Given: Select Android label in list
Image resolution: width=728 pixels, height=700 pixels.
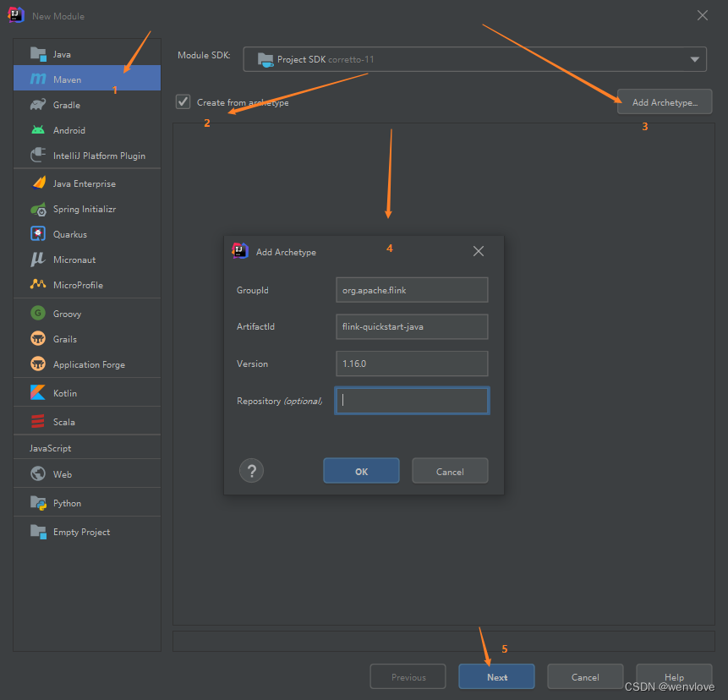Looking at the screenshot, I should point(69,130).
